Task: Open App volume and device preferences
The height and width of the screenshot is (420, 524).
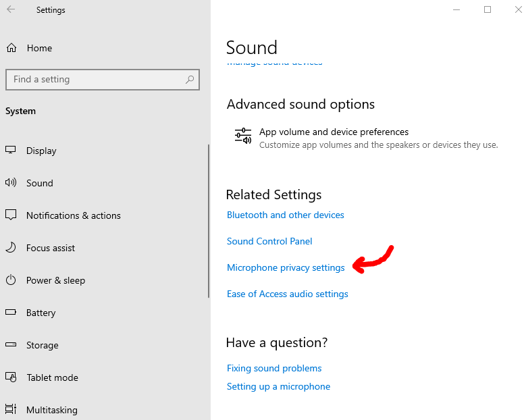Action: click(x=334, y=132)
